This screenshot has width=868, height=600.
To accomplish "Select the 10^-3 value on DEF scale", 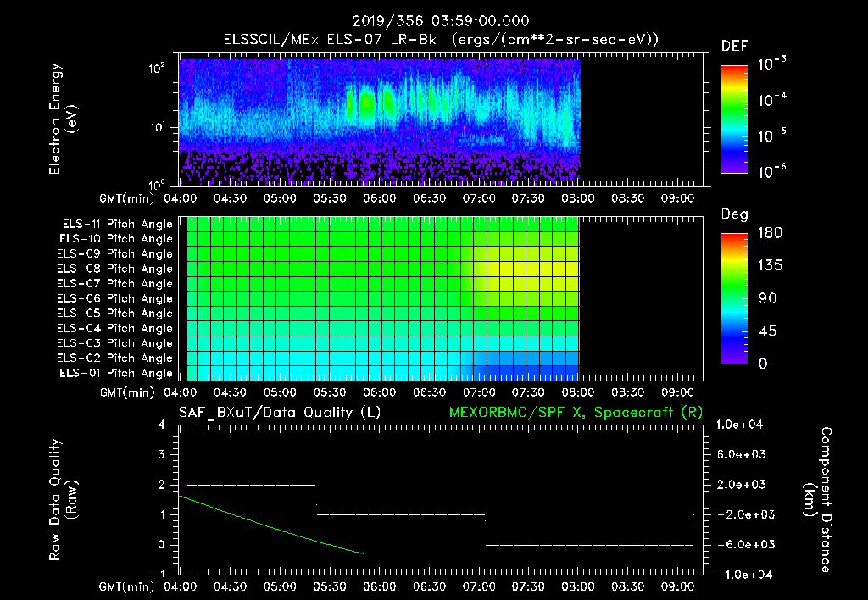I will [771, 64].
